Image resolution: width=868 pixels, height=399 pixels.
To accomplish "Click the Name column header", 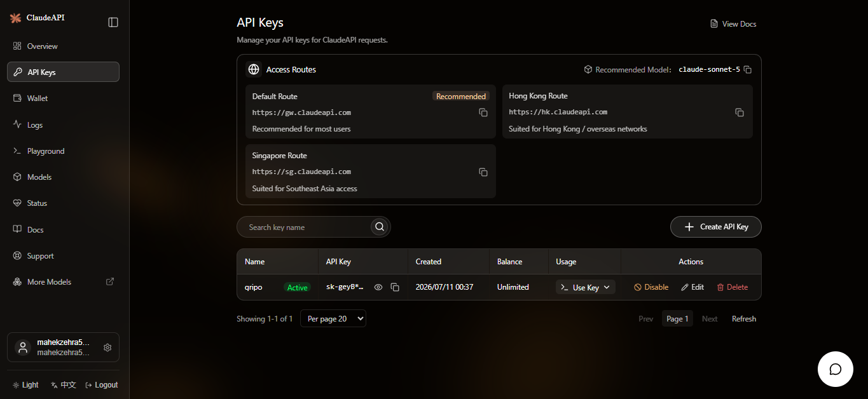I will 255,262.
